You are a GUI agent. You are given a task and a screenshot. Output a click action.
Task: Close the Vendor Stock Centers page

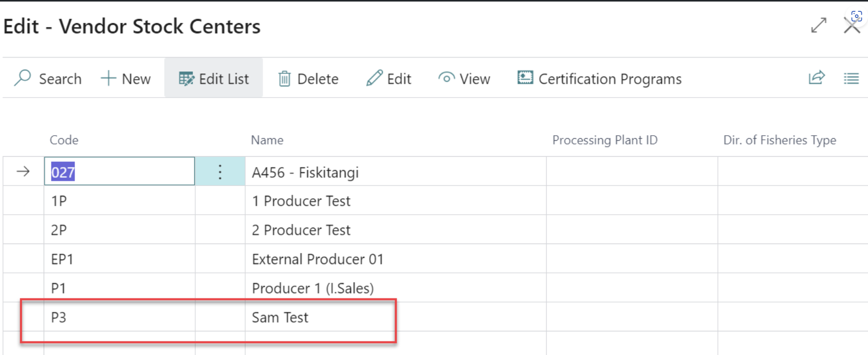(852, 26)
